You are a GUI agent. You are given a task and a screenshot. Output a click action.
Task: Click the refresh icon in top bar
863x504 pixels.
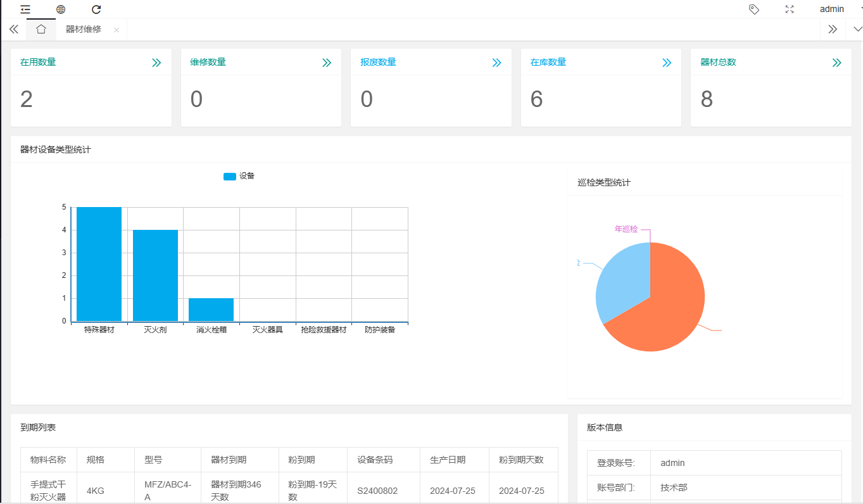tap(96, 9)
